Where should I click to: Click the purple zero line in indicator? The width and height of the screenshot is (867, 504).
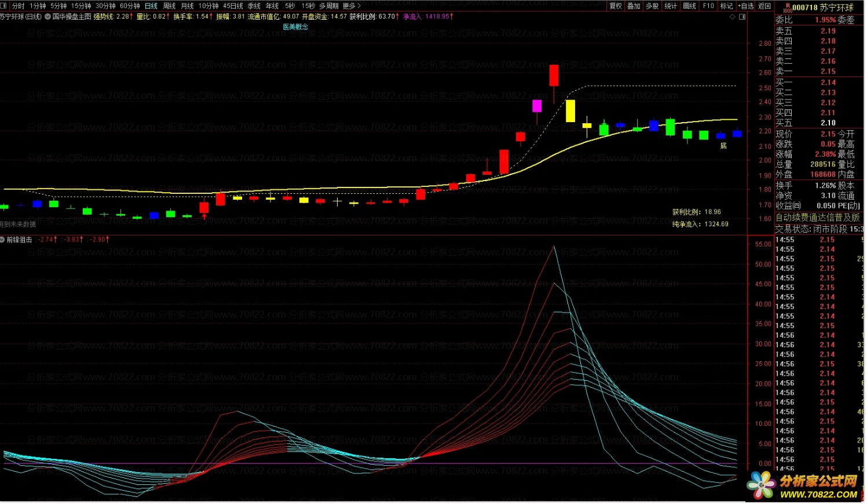(347, 463)
